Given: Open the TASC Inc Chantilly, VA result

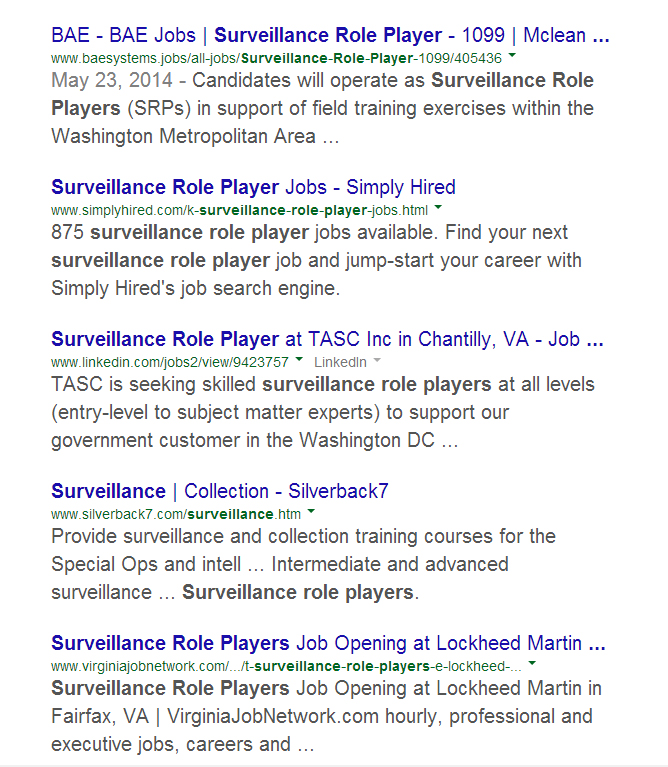Looking at the screenshot, I should click(327, 339).
